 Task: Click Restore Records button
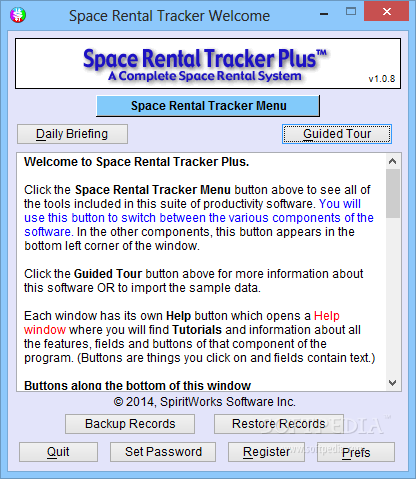(279, 424)
